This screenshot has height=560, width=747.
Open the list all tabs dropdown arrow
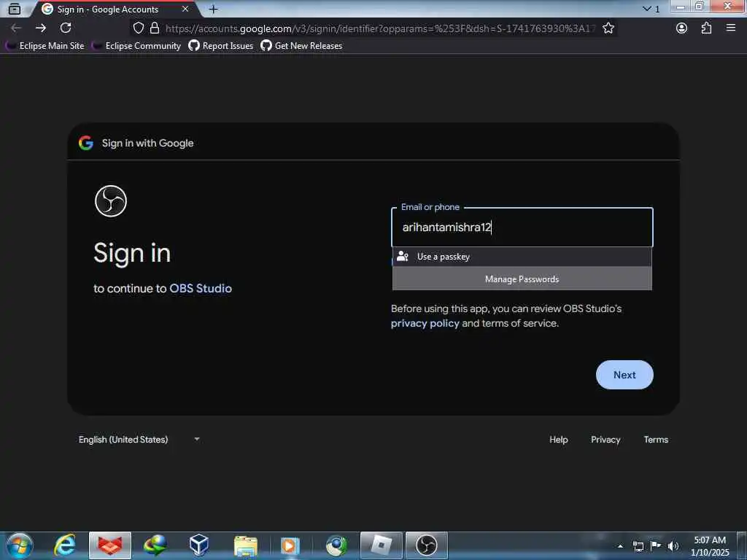pos(647,9)
